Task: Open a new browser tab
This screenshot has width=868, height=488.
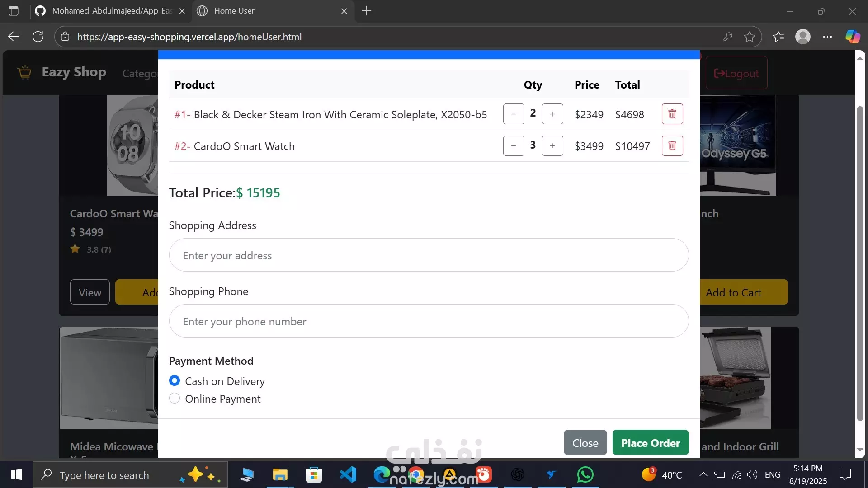Action: point(367,11)
